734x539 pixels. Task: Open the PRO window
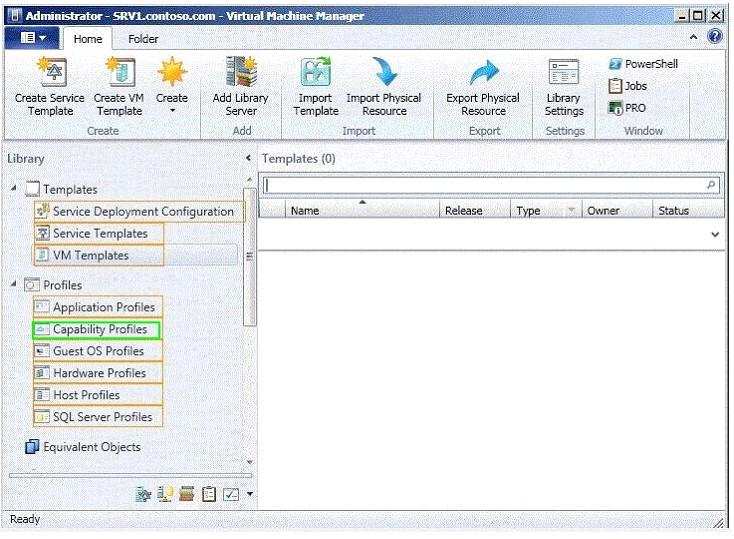(627, 108)
